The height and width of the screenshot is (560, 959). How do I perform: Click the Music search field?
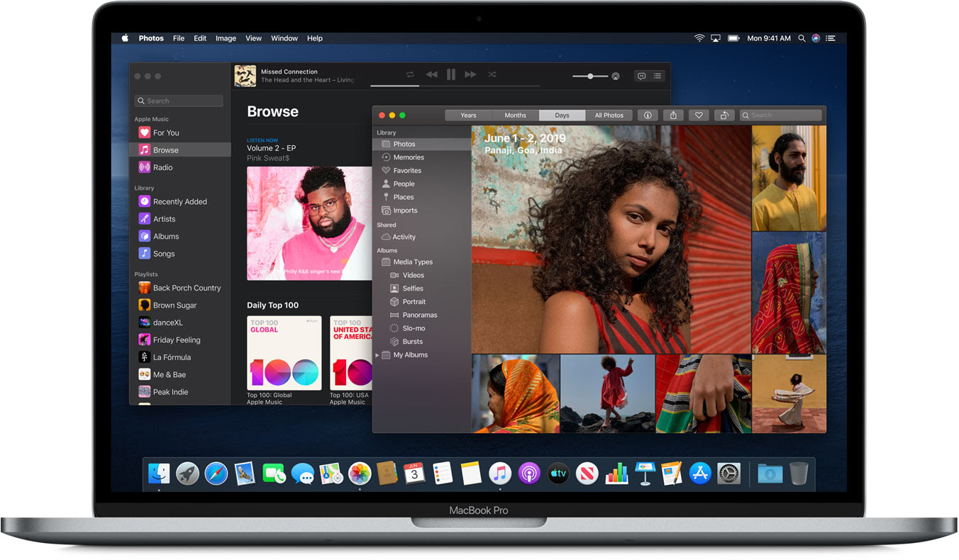(x=179, y=101)
